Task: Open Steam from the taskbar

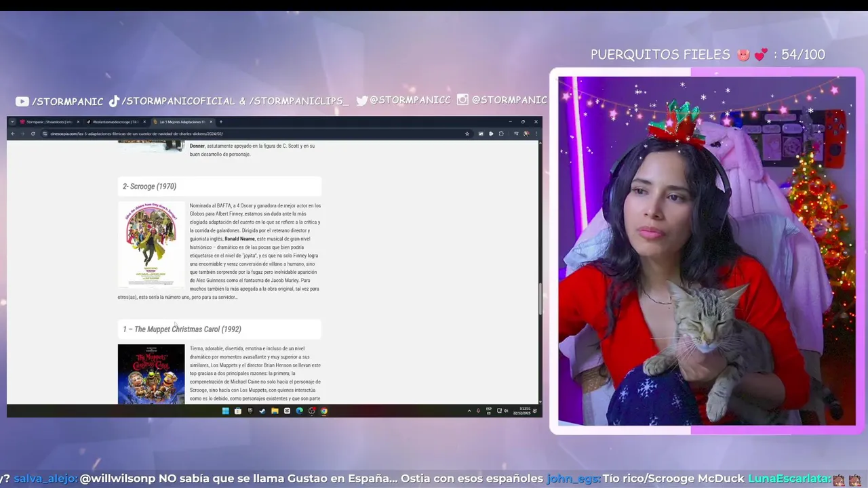Action: pos(262,411)
